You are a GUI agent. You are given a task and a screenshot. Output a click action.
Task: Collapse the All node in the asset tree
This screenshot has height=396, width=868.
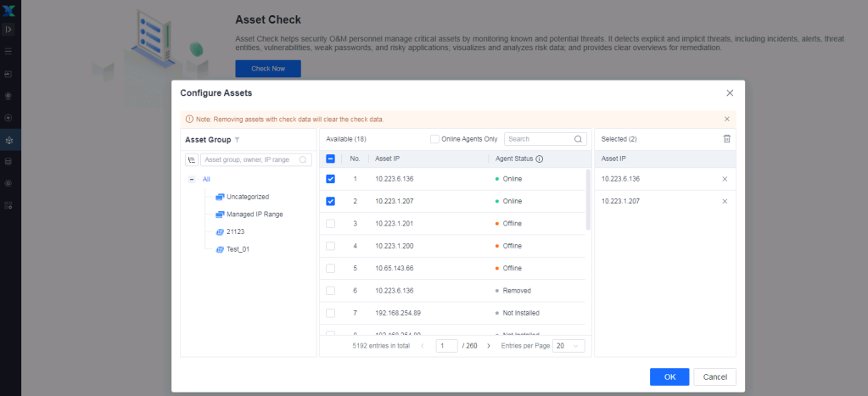(x=192, y=179)
